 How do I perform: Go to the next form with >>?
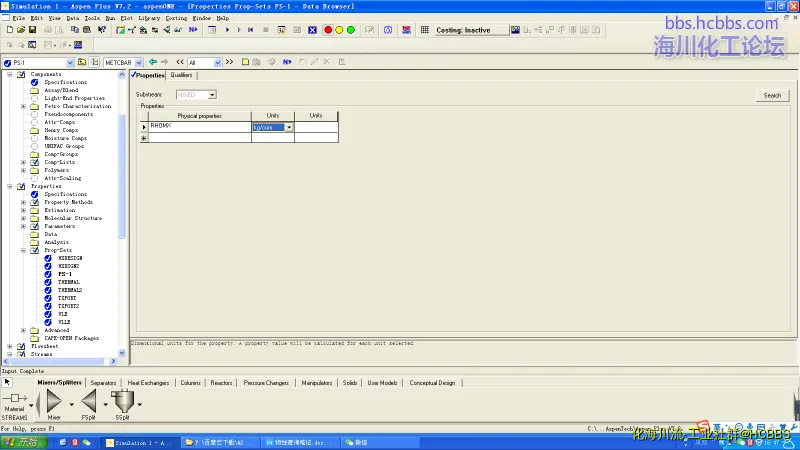tap(230, 62)
